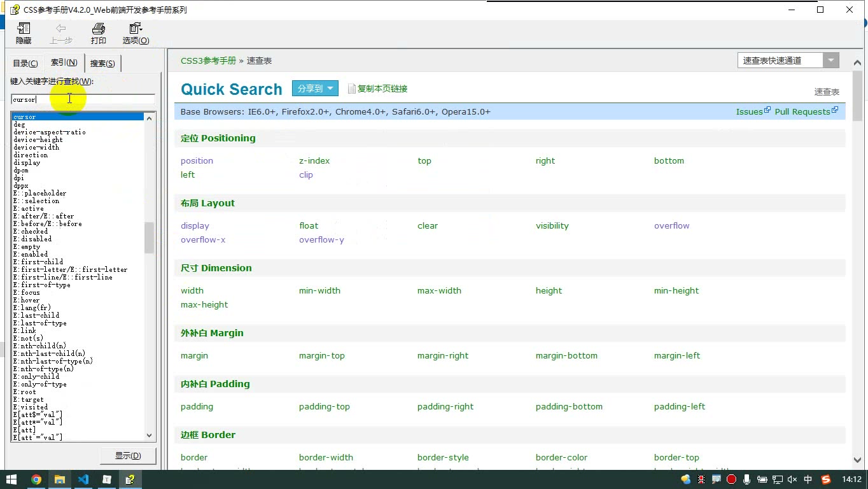Open the 分享到 share dropdown
This screenshot has height=489, width=868.
[x=315, y=89]
